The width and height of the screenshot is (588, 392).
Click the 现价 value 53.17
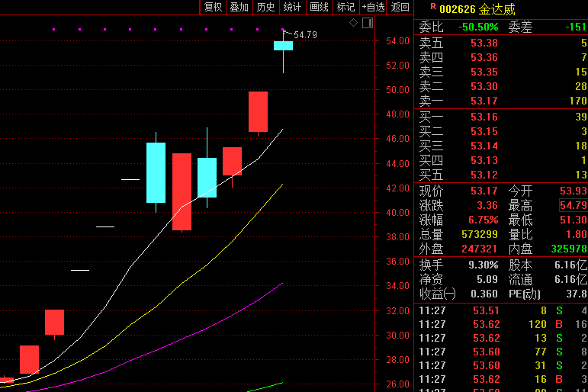pyautogui.click(x=484, y=191)
